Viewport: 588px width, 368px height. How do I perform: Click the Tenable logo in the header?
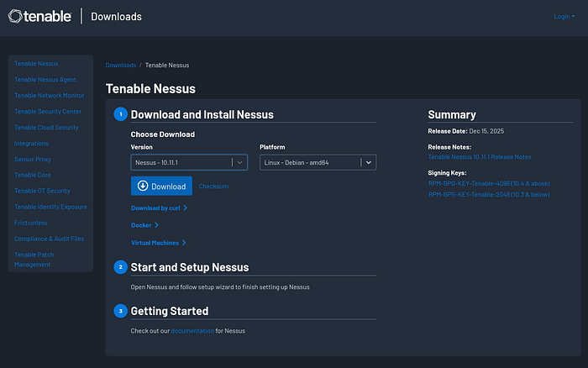[x=39, y=17]
